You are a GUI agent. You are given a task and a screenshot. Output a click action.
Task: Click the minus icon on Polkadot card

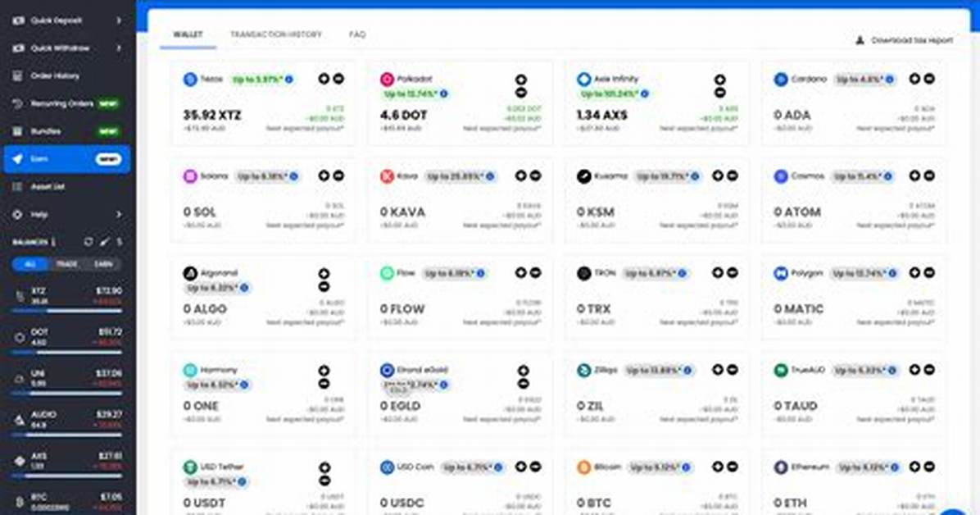520,93
